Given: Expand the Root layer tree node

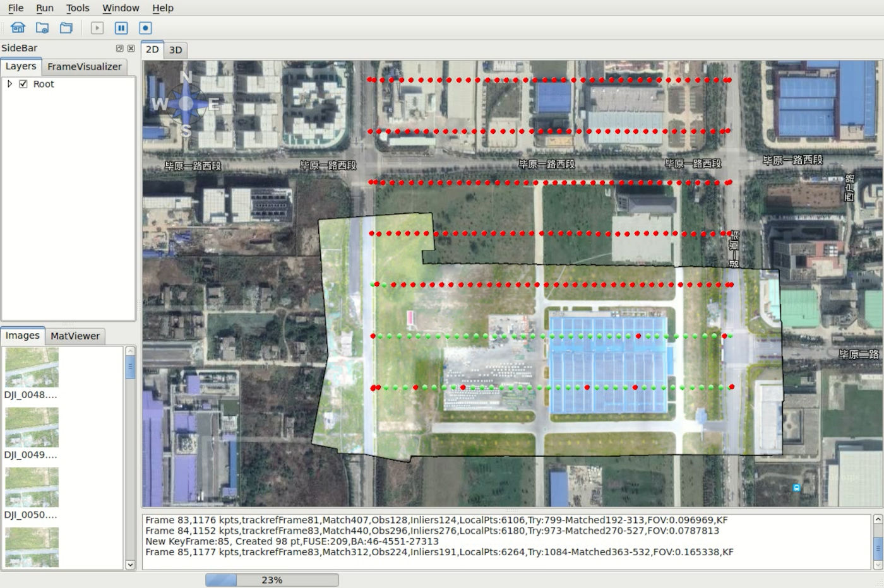Looking at the screenshot, I should pos(9,84).
